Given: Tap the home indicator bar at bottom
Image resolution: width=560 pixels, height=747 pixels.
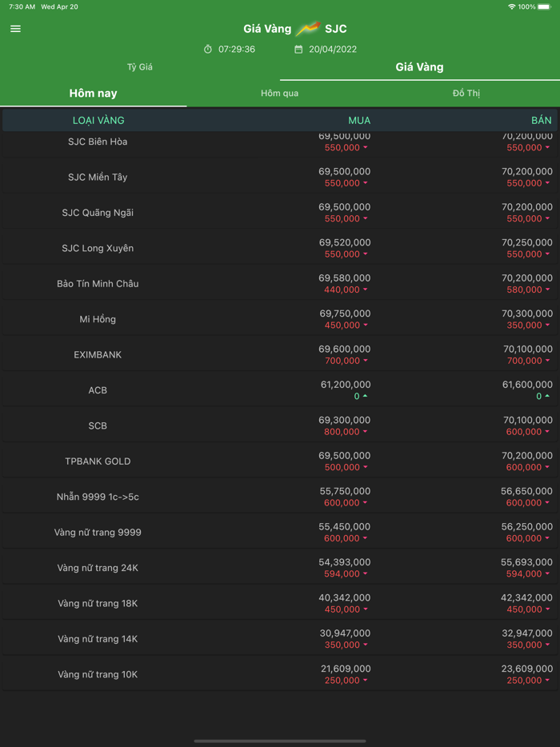Looking at the screenshot, I should tap(280, 741).
